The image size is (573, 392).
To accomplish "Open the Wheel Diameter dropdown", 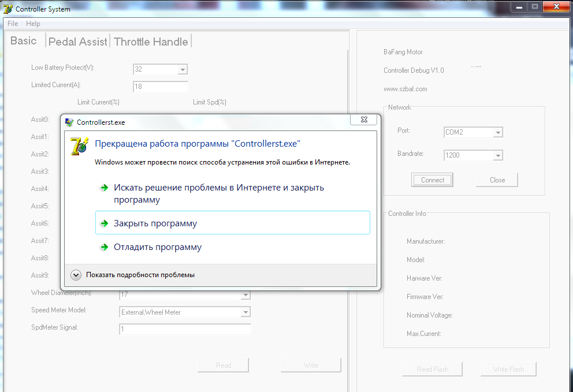I will click(x=245, y=295).
